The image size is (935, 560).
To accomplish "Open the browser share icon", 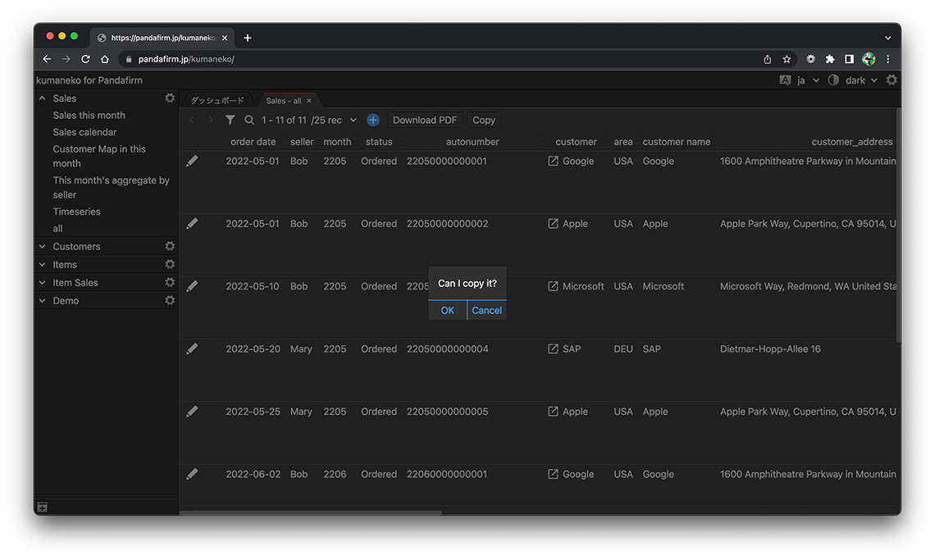I will pyautogui.click(x=768, y=59).
